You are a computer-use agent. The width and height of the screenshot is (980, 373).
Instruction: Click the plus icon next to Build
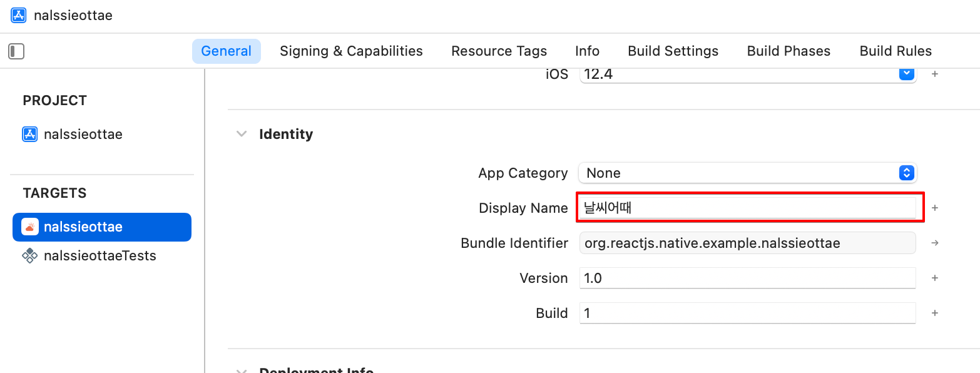click(x=935, y=313)
